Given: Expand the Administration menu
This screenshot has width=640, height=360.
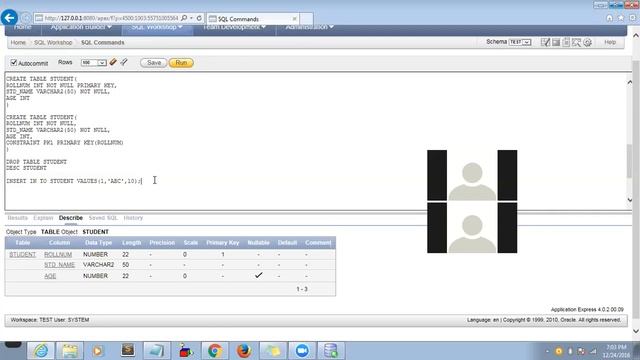Looking at the screenshot, I should (x=309, y=28).
